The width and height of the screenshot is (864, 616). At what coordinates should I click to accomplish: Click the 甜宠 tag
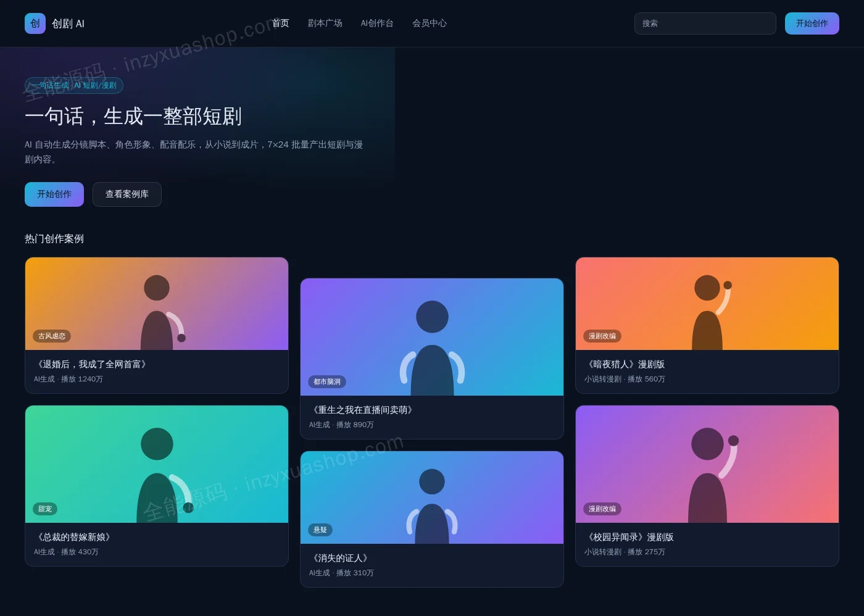pyautogui.click(x=45, y=509)
